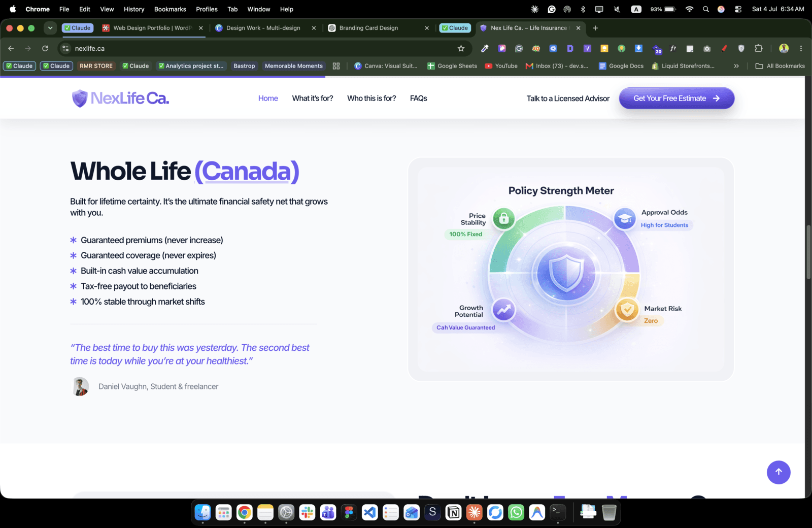Image resolution: width=812 pixels, height=528 pixels.
Task: Click the battery 93% indicator
Action: pos(663,9)
